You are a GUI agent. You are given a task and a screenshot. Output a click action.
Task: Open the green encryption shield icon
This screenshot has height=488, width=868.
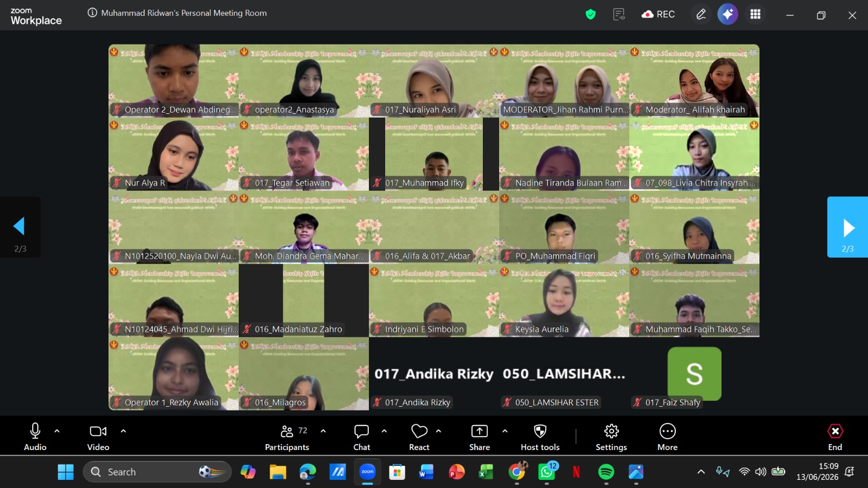click(x=590, y=15)
